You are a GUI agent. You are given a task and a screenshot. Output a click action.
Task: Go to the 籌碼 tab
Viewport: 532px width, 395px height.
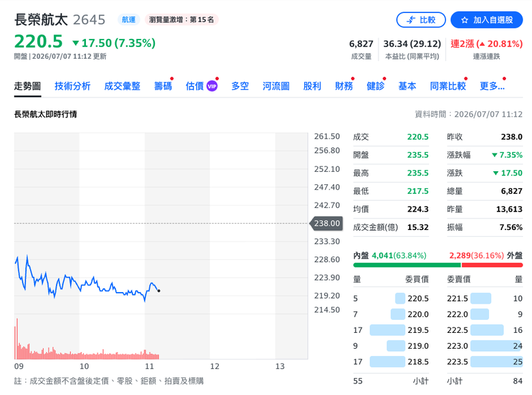tap(163, 86)
